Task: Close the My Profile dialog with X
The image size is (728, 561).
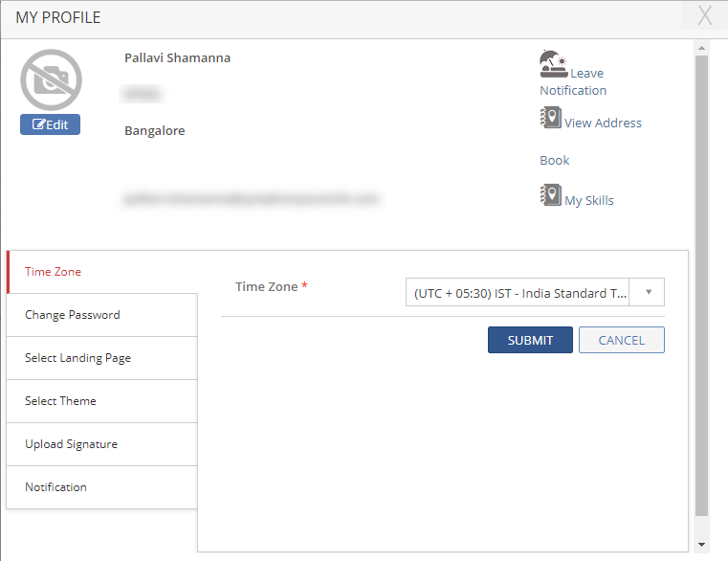Action: (x=705, y=16)
